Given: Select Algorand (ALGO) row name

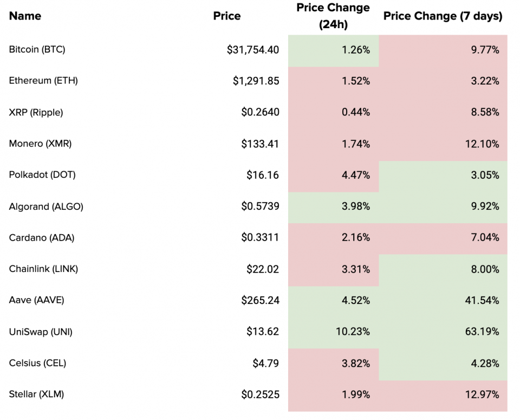Looking at the screenshot, I should [x=46, y=206].
